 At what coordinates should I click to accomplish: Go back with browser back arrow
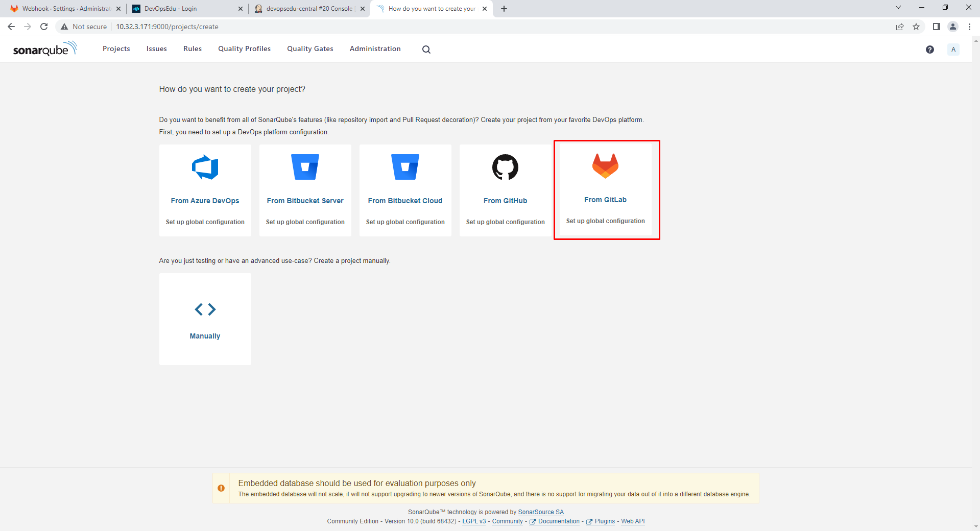coord(11,27)
